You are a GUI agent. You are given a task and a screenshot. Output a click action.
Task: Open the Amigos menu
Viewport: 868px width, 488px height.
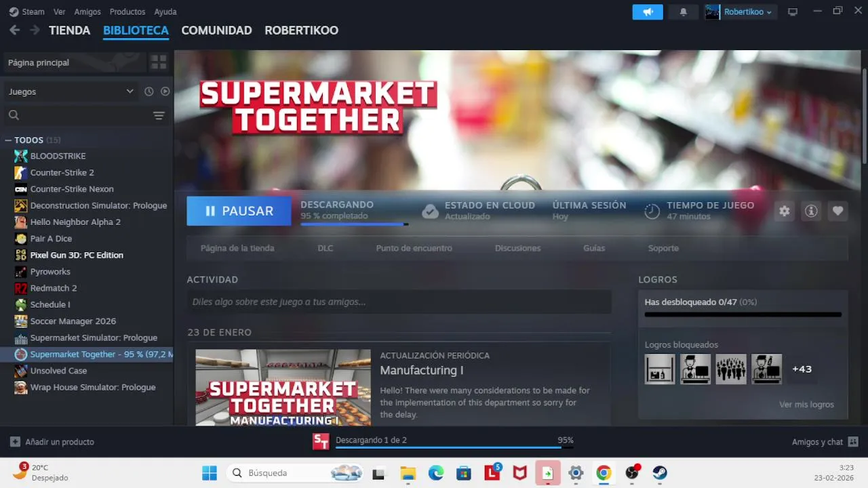(87, 12)
